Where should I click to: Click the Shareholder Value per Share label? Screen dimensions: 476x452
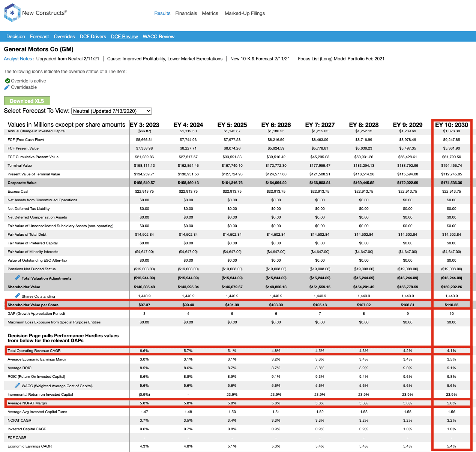[33, 305]
